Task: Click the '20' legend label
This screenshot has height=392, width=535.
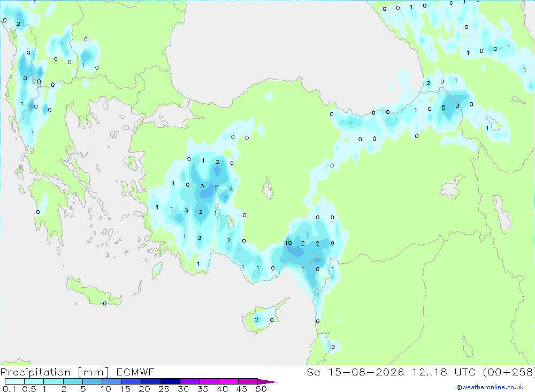Action: coord(144,389)
